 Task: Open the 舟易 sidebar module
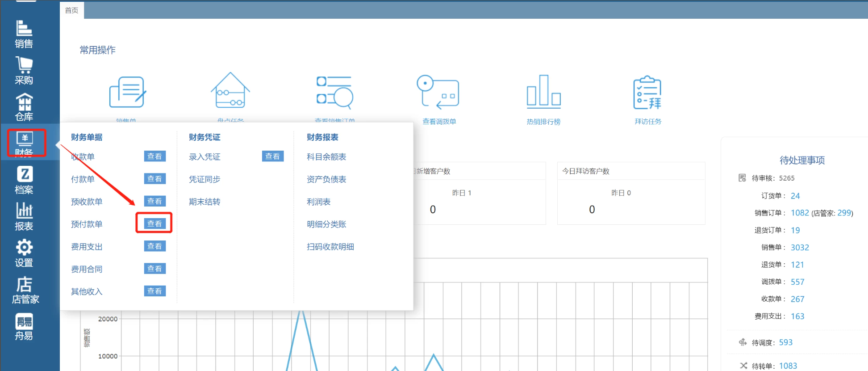tap(24, 327)
